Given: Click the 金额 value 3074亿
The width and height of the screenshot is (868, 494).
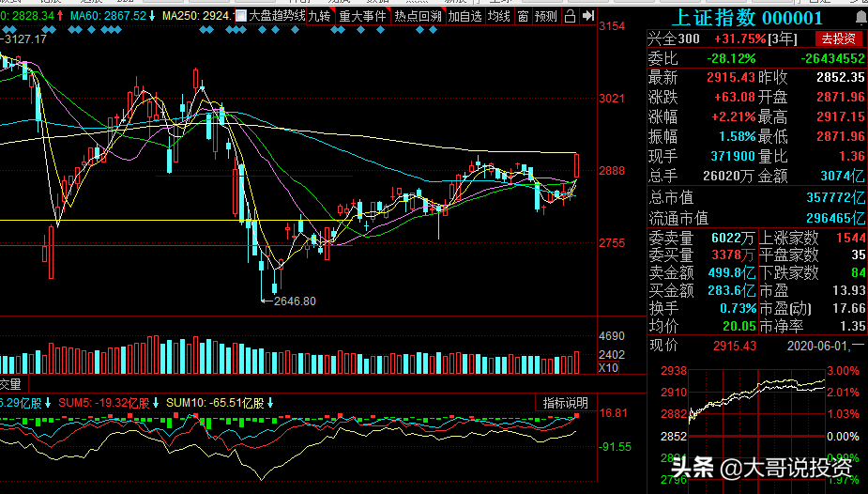Looking at the screenshot, I should 842,177.
